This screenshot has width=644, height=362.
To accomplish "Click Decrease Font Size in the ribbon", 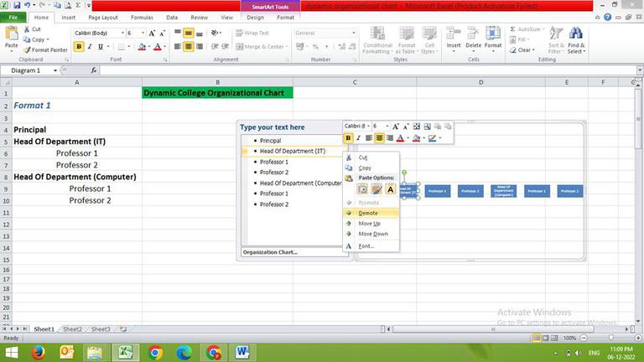I will [162, 34].
